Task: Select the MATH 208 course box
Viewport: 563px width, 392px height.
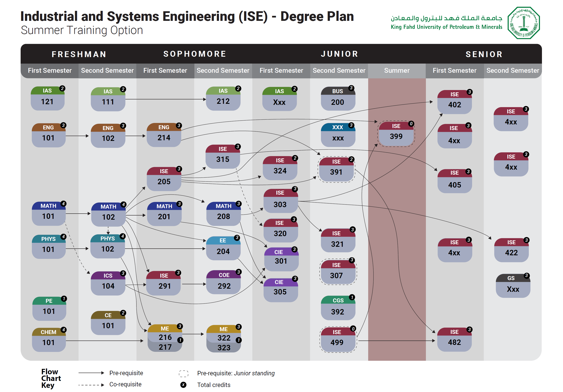Action: pos(223,214)
